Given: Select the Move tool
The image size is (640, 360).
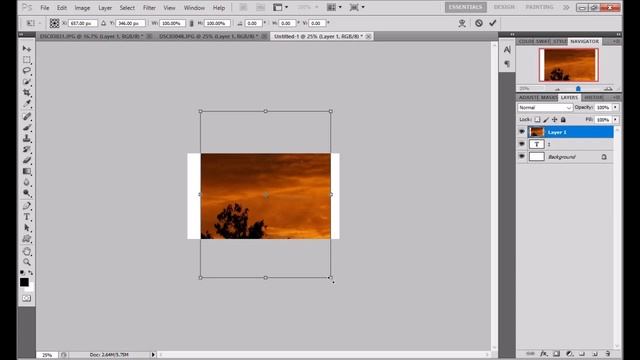Looking at the screenshot, I should click(x=27, y=49).
